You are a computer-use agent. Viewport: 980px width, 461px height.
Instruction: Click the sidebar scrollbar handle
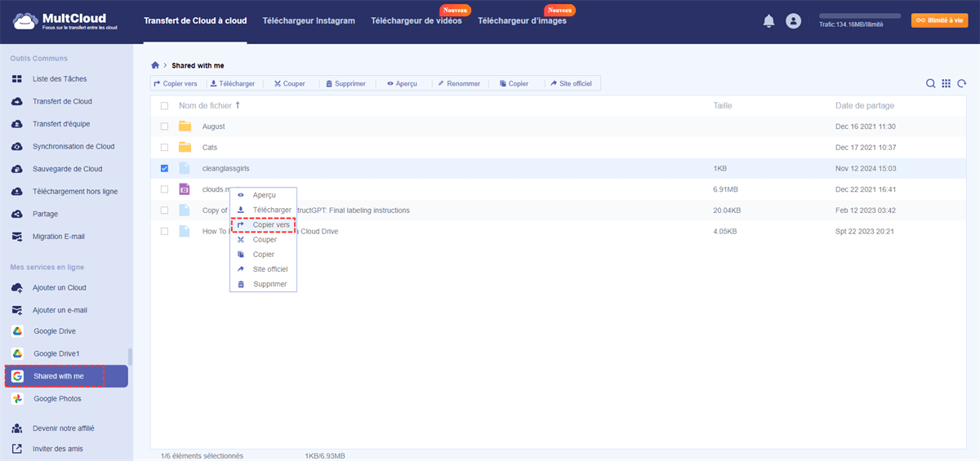[130, 357]
